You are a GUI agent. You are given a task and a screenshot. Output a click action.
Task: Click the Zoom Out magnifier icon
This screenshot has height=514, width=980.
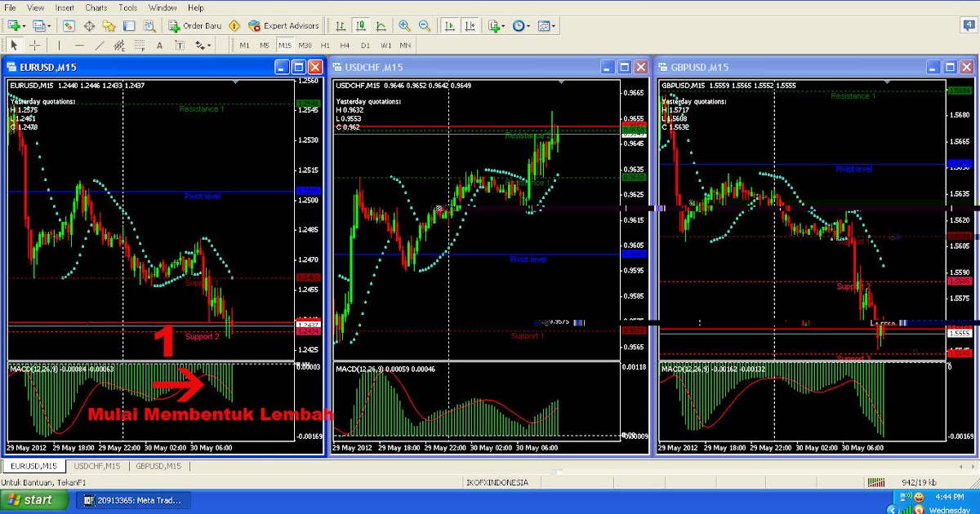(425, 25)
